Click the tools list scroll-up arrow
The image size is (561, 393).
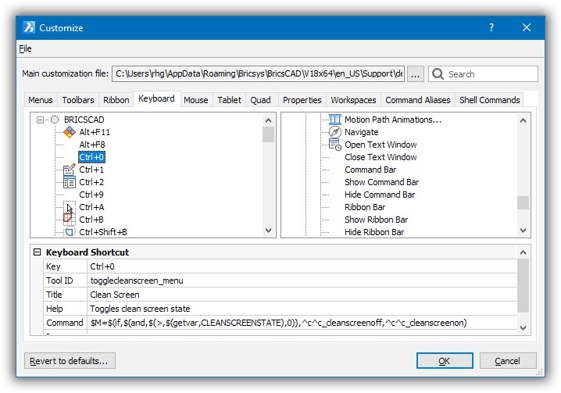523,120
